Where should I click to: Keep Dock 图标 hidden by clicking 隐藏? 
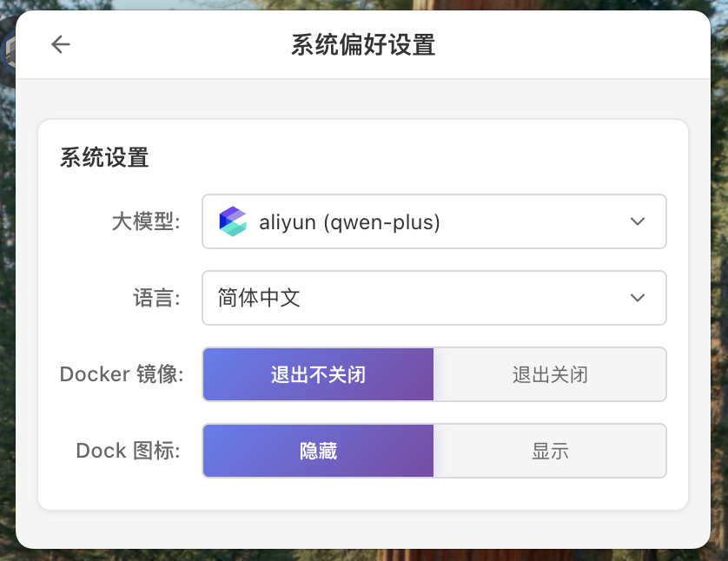coord(318,451)
